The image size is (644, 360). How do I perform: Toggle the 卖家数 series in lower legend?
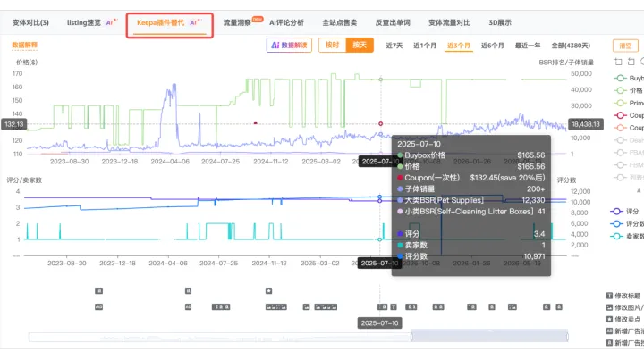tap(627, 236)
